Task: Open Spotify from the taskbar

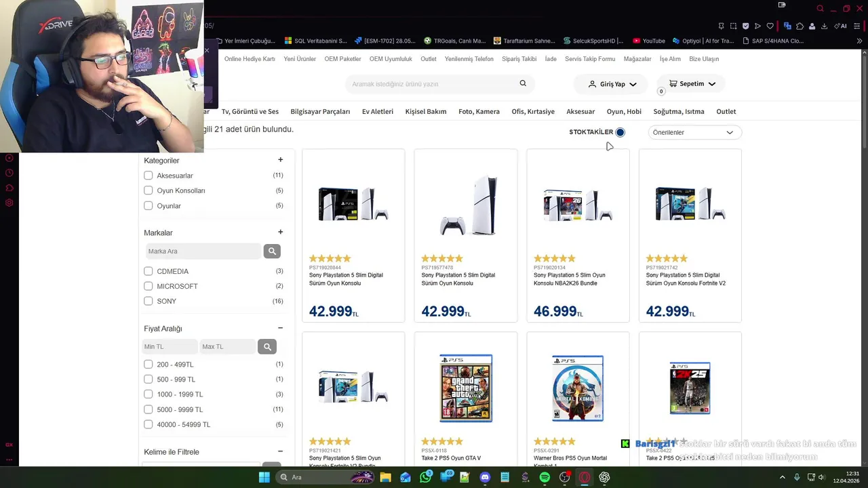Action: (545, 477)
